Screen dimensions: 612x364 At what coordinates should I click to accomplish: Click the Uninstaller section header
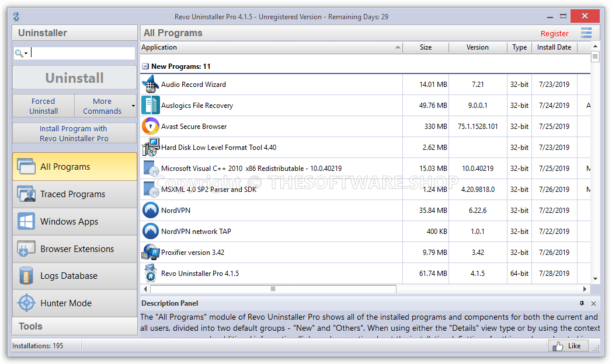(x=75, y=33)
